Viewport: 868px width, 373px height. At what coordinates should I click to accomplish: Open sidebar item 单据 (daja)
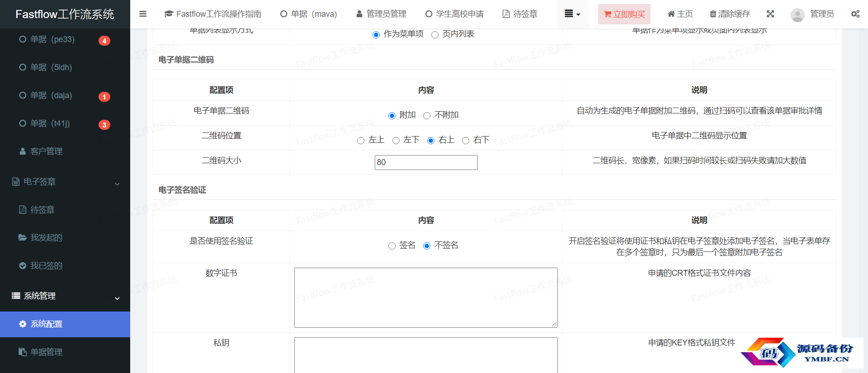pyautogui.click(x=65, y=95)
